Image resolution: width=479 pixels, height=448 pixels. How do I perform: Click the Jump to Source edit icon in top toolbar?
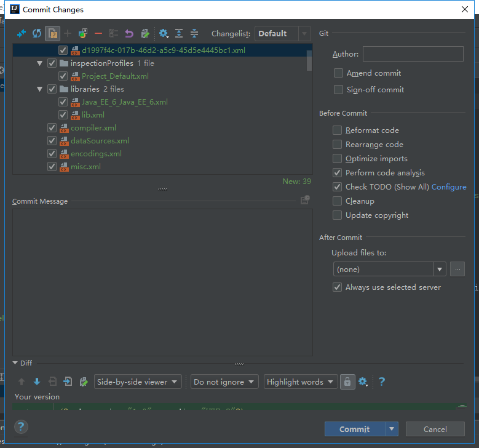coord(144,33)
